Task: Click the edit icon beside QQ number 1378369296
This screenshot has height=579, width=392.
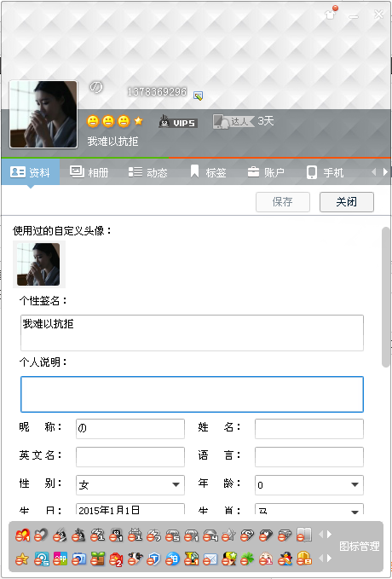Action: (x=199, y=96)
